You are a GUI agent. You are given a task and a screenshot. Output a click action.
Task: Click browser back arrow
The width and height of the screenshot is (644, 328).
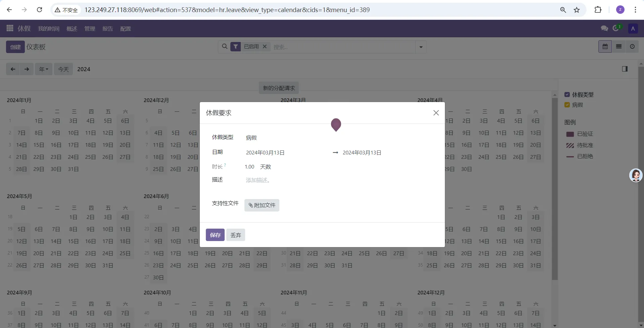pyautogui.click(x=9, y=10)
